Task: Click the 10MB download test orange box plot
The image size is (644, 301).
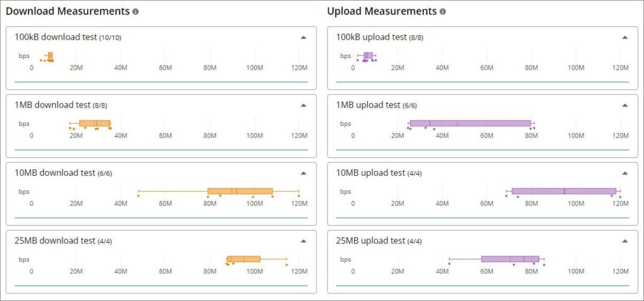Action: [240, 191]
